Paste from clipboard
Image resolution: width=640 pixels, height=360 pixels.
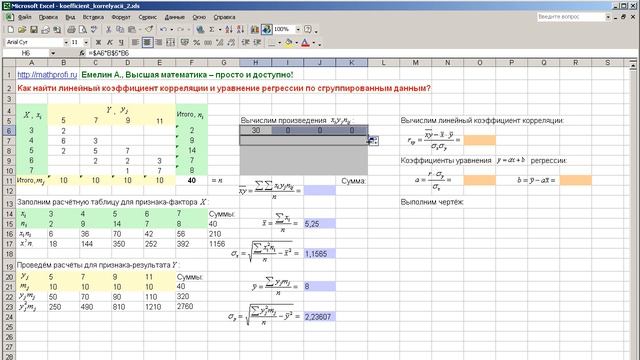click(x=131, y=29)
